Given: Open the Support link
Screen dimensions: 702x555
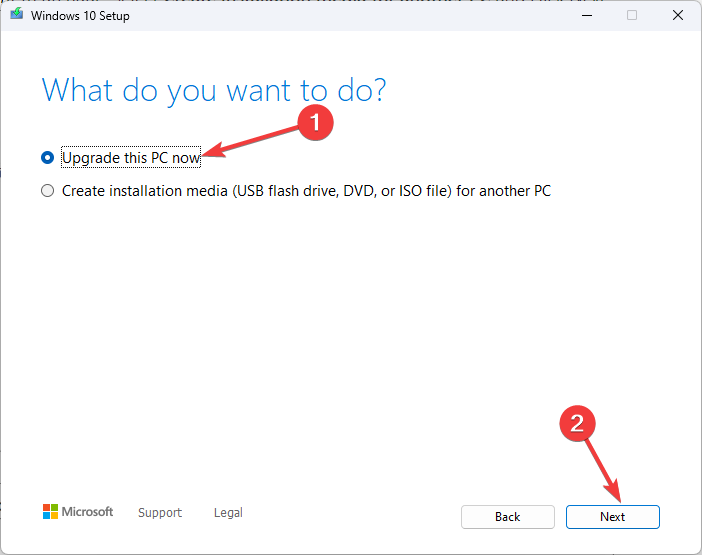Looking at the screenshot, I should (x=160, y=512).
